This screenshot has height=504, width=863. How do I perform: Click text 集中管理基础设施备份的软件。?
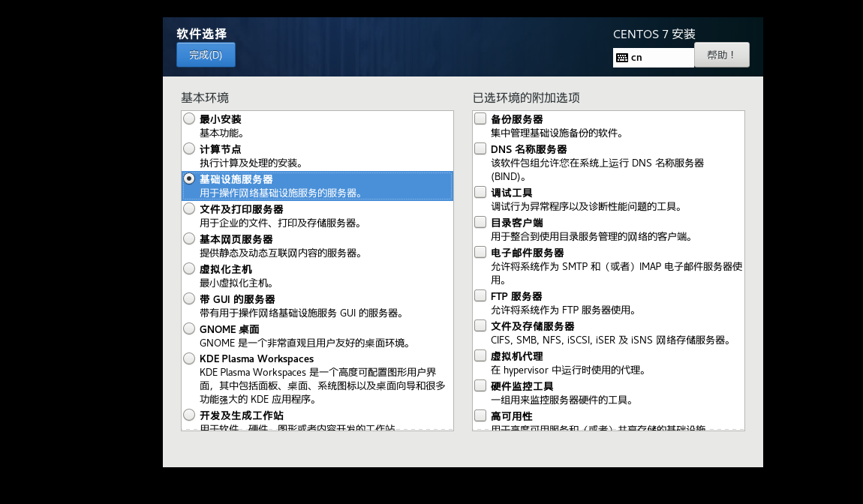coord(558,133)
